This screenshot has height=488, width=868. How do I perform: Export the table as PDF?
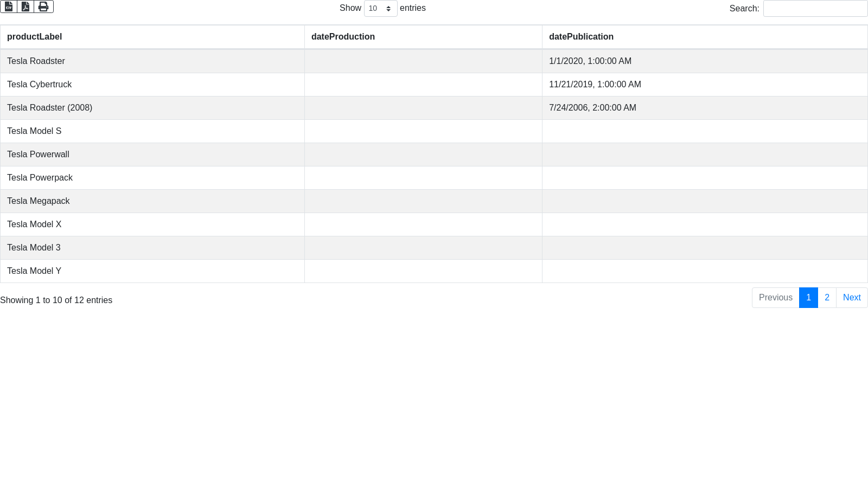pos(25,7)
